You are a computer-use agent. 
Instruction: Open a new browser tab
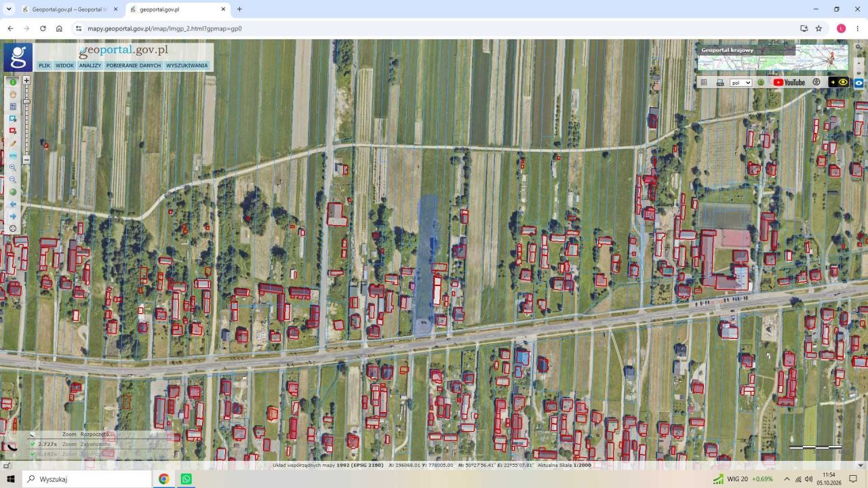click(239, 9)
